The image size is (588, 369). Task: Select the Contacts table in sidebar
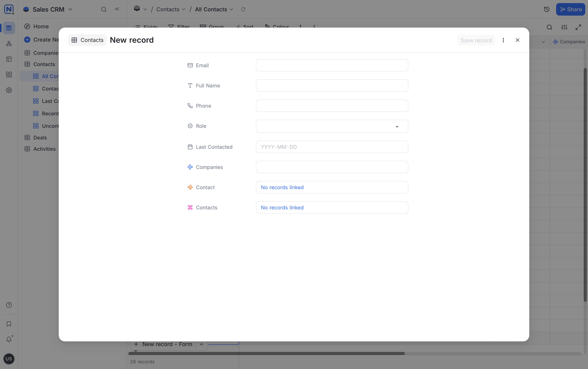click(x=44, y=64)
